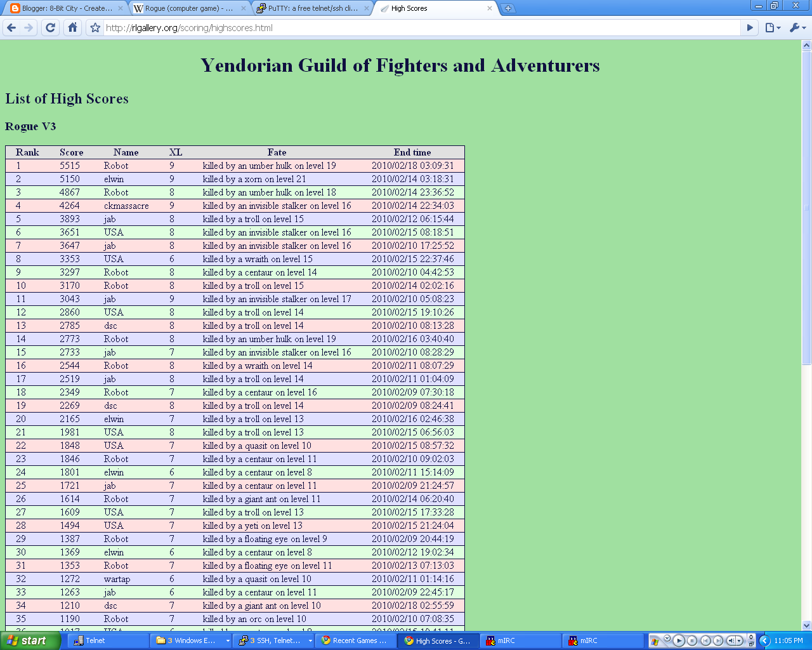
Task: Open a new browser tab
Action: (x=507, y=8)
